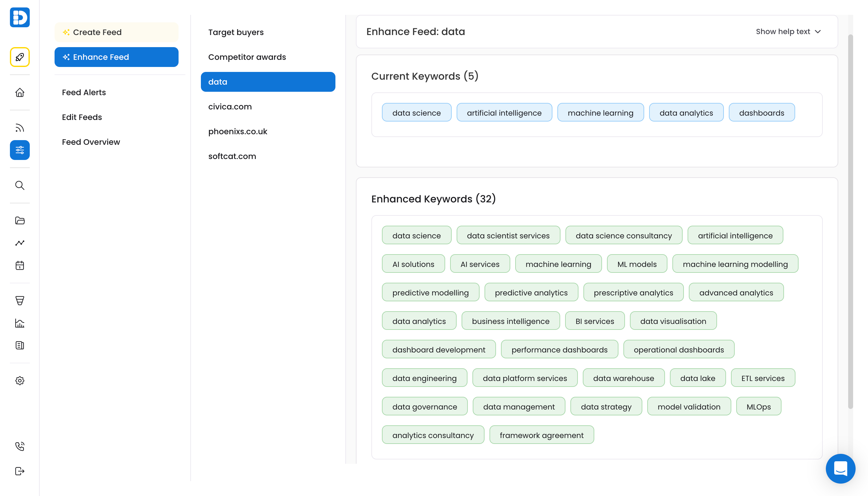Click the phone call icon
Screen dimensions: 868x496
tap(20, 446)
